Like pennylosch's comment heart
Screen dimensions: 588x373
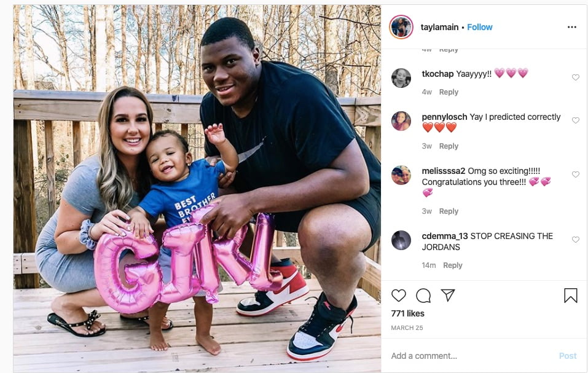point(575,120)
